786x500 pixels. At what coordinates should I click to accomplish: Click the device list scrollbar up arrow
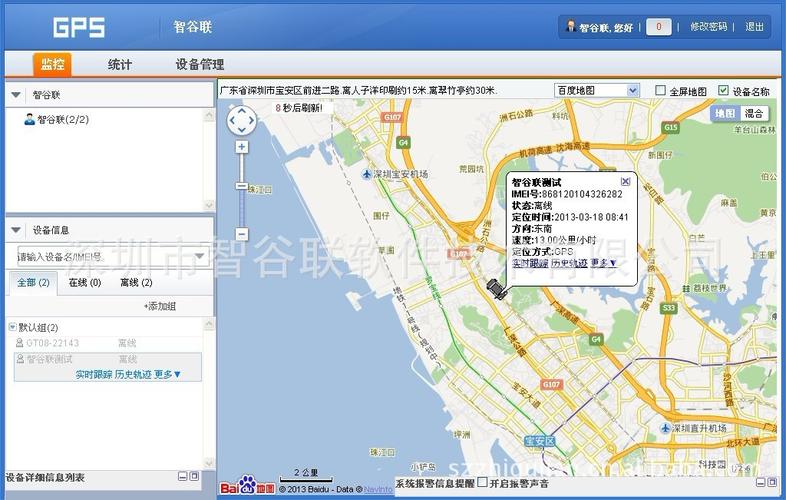tap(209, 324)
